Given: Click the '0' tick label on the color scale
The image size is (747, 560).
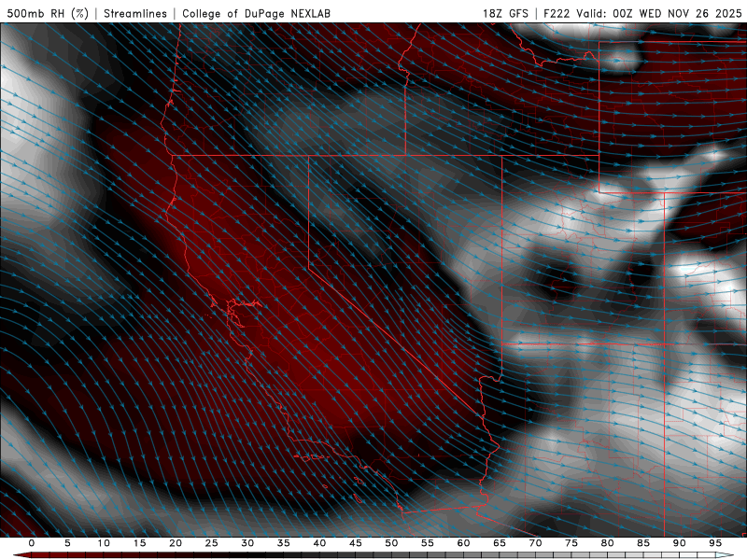Looking at the screenshot, I should click(x=32, y=543).
